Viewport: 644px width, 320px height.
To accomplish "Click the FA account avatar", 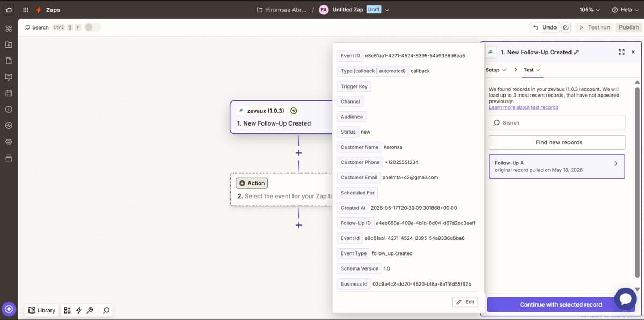I will pyautogui.click(x=324, y=10).
